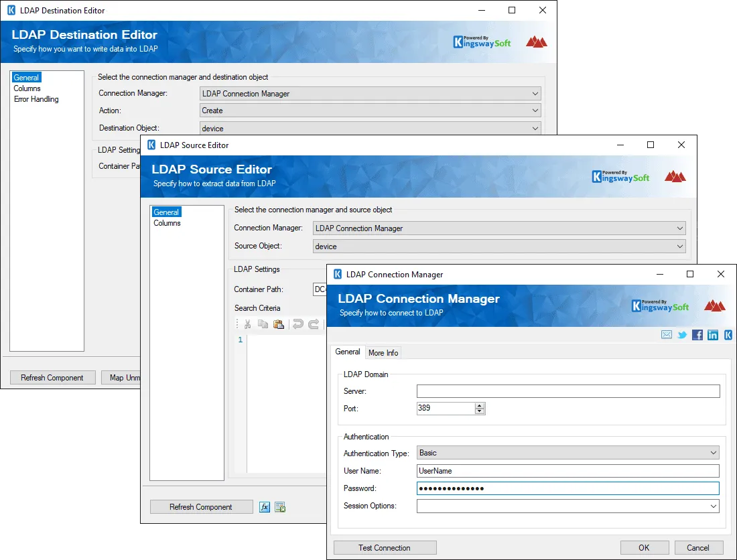Click the Container Path field in Source Editor

tap(320, 289)
